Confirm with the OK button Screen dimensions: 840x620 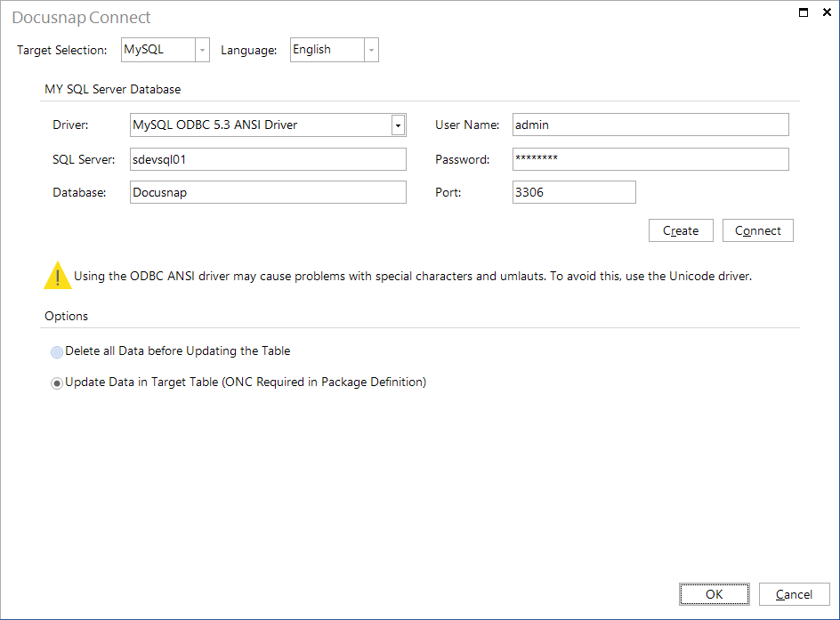click(x=715, y=594)
